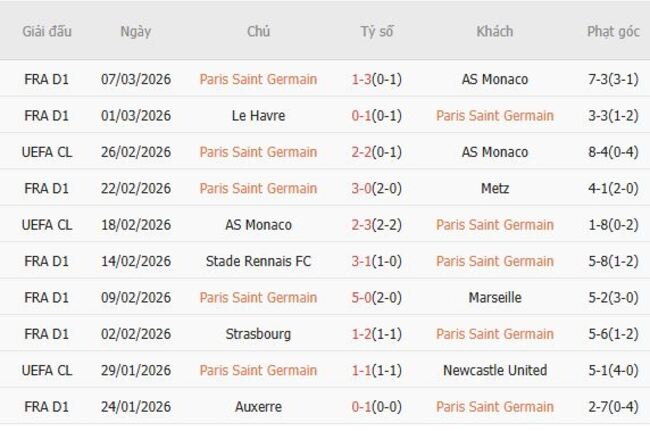Screen dimensions: 650x431
Task: Click the "Ngày" column header
Action: click(x=135, y=31)
